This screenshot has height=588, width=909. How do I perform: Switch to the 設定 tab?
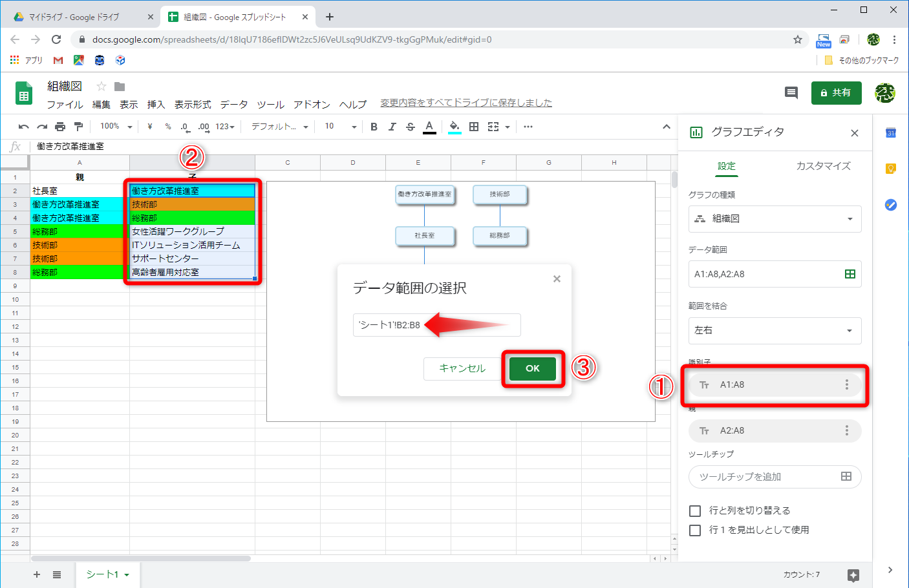click(727, 166)
